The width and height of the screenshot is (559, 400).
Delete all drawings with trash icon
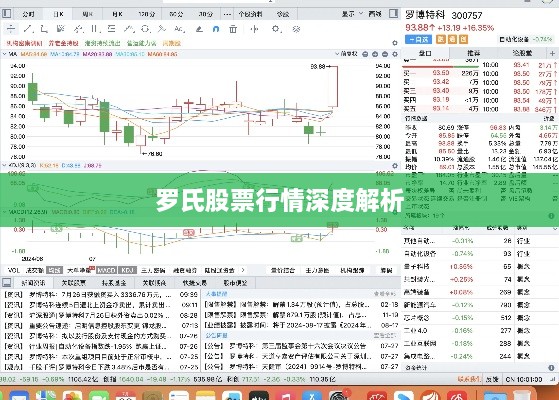pyautogui.click(x=233, y=29)
